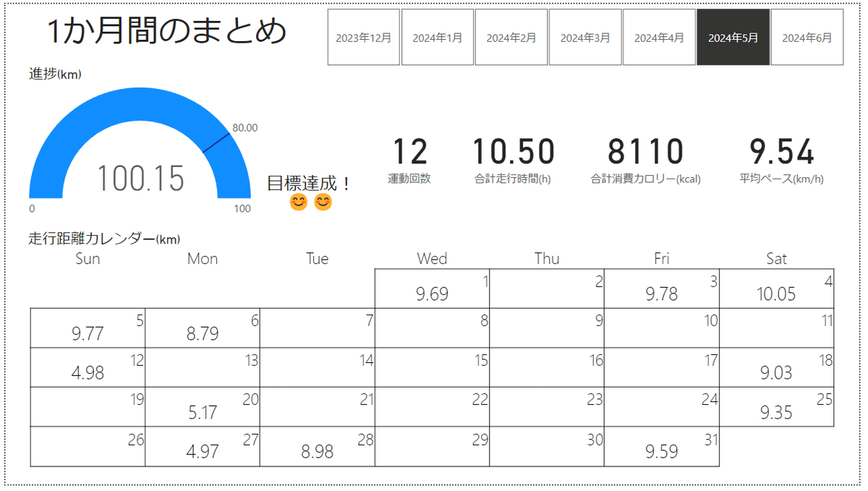This screenshot has width=868, height=491.
Task: Click the 運動回数 card value 12
Action: 409,153
